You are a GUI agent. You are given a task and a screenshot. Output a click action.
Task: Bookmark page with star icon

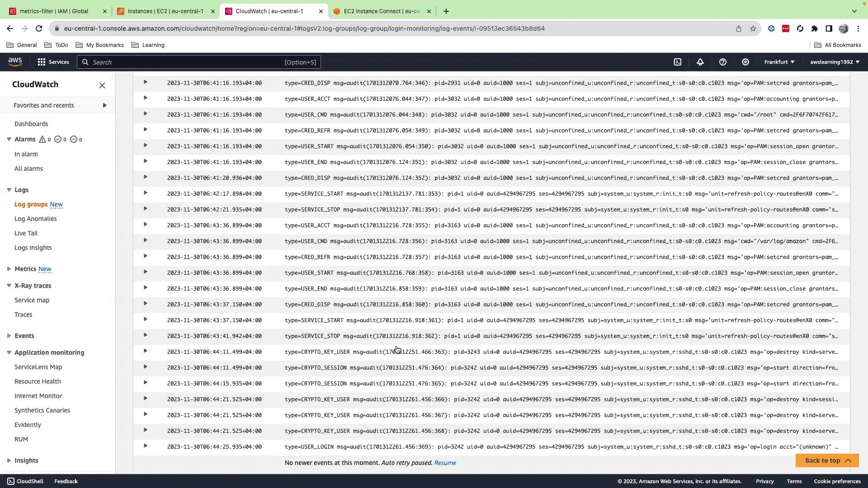click(x=753, y=28)
